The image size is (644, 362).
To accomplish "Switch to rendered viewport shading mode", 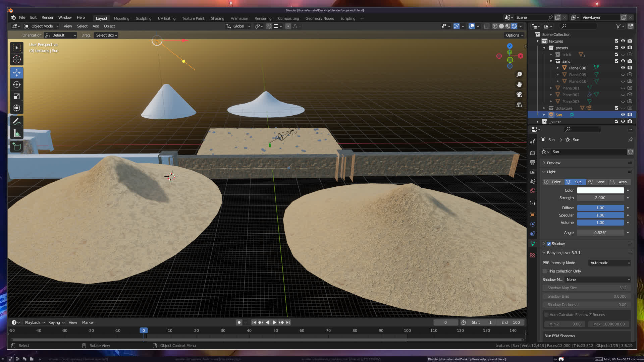I will 514,26.
